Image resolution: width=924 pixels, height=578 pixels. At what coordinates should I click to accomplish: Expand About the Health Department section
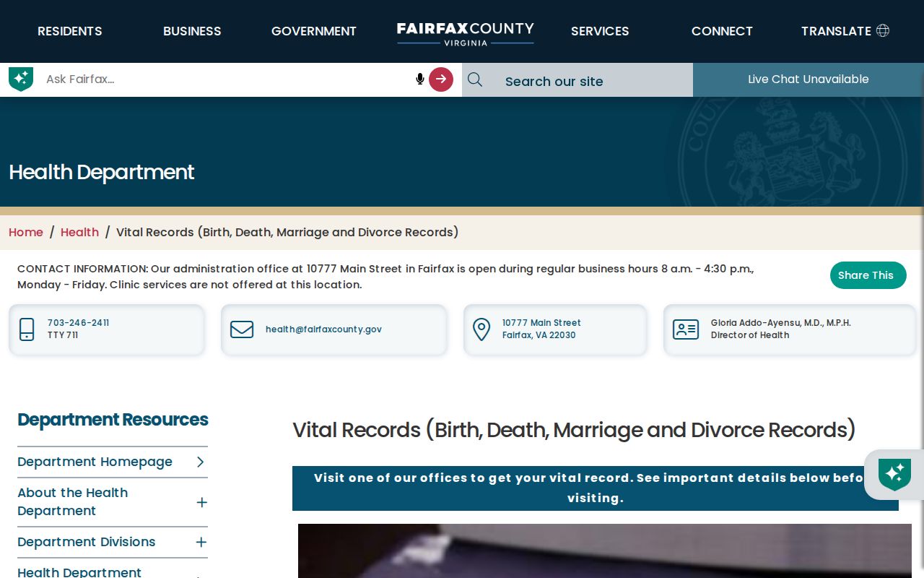(x=202, y=502)
